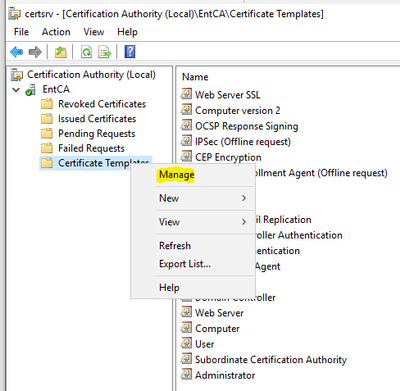Open the Action menu in menu bar
400x391 pixels.
56,32
